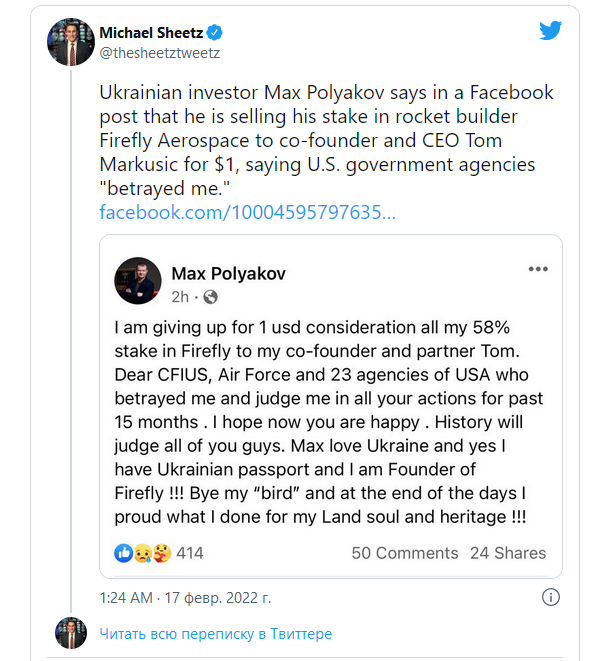Click the Twitter bird logo
The width and height of the screenshot is (612, 661).
tap(550, 30)
